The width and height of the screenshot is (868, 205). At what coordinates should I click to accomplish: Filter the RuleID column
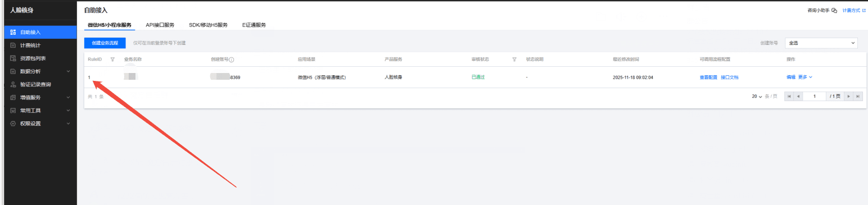(112, 60)
